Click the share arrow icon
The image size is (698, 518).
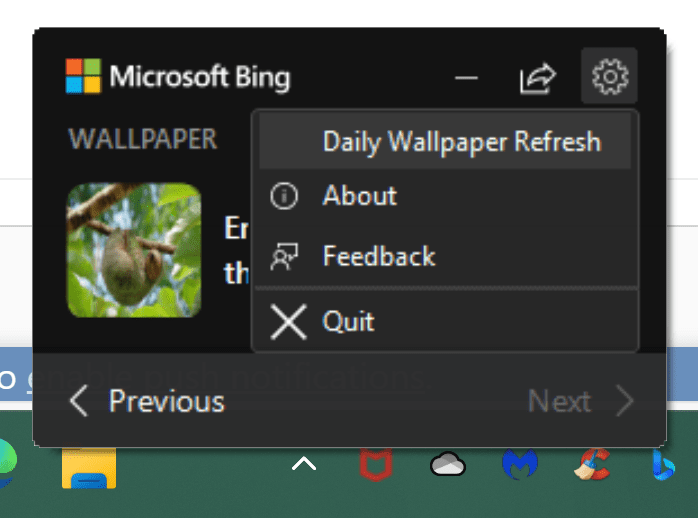pyautogui.click(x=538, y=78)
